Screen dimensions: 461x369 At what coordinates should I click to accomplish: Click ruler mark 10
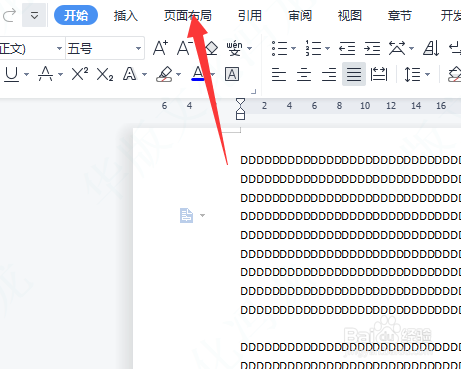pos(365,106)
